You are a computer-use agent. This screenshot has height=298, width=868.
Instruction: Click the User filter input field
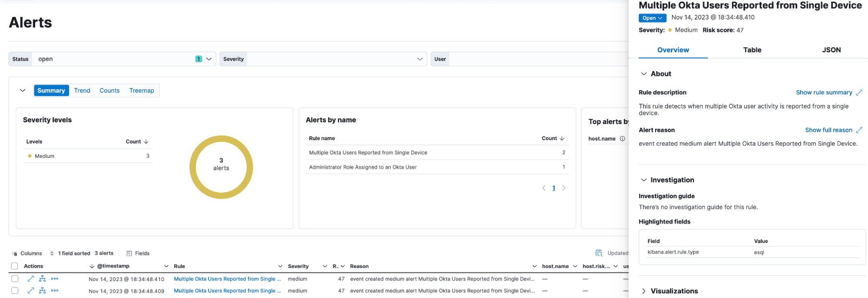[x=538, y=59]
